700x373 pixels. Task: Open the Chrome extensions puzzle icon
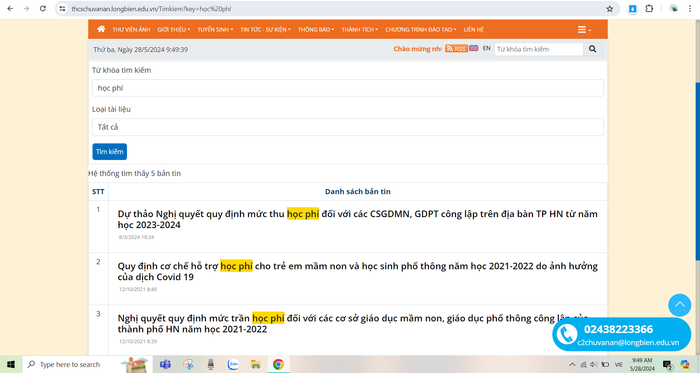pyautogui.click(x=649, y=8)
